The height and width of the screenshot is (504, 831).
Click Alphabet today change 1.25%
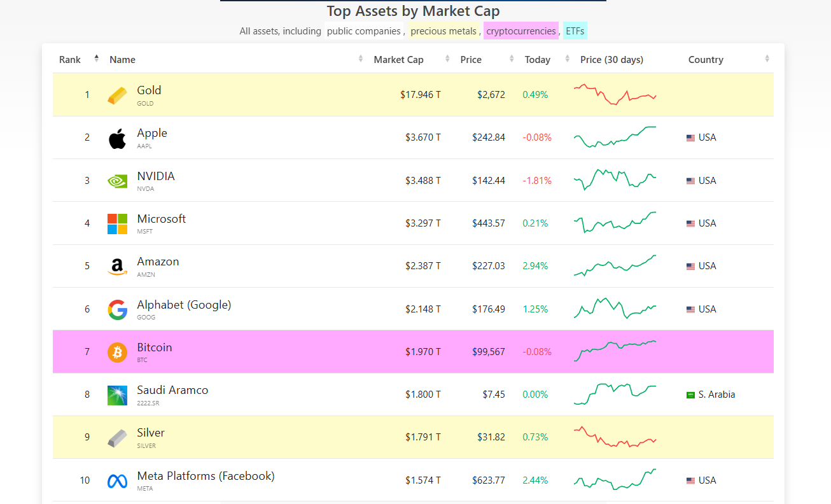click(535, 309)
